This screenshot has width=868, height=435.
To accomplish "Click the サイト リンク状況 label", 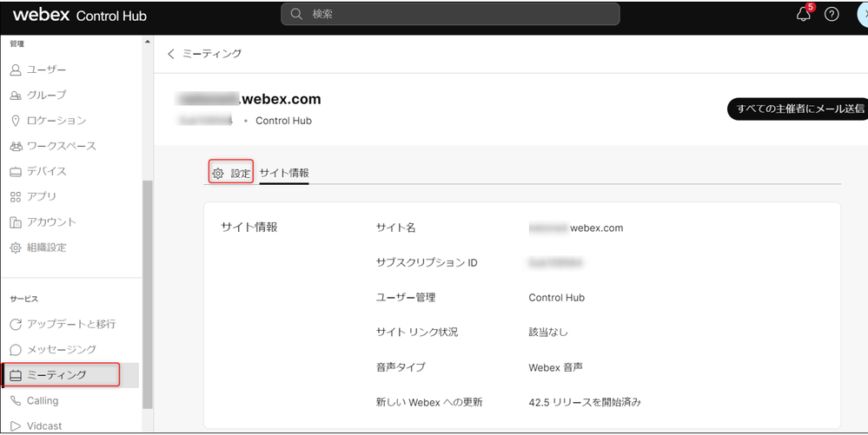I will (x=417, y=333).
